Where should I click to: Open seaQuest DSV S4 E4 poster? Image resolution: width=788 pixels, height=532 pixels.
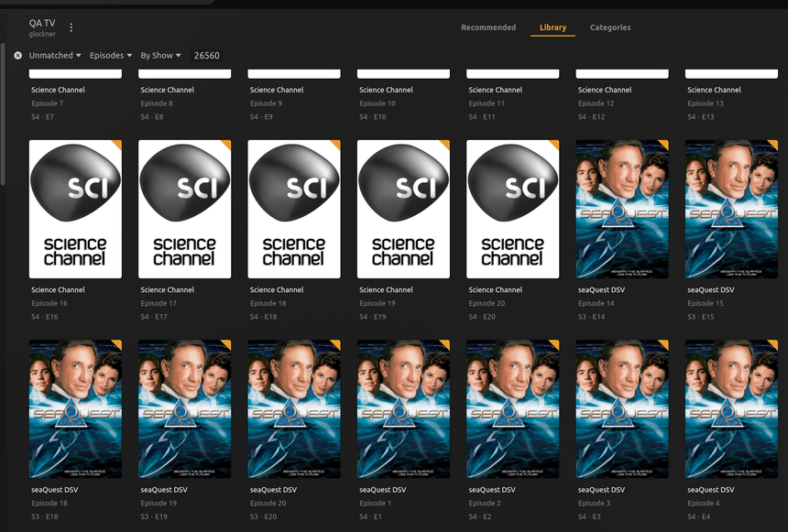coord(731,409)
